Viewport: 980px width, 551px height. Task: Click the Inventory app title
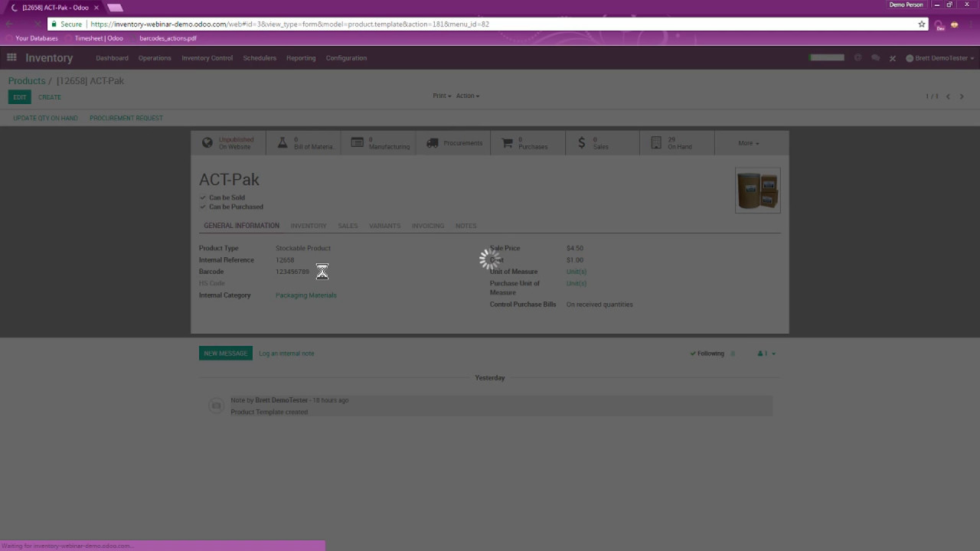[x=49, y=58]
